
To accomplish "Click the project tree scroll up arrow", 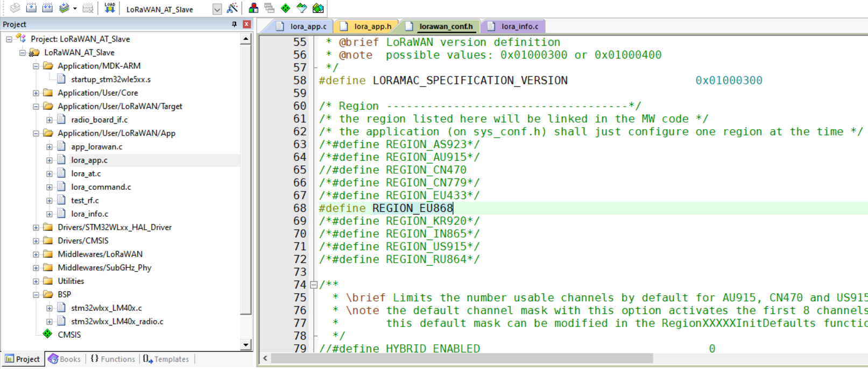I will coord(246,39).
